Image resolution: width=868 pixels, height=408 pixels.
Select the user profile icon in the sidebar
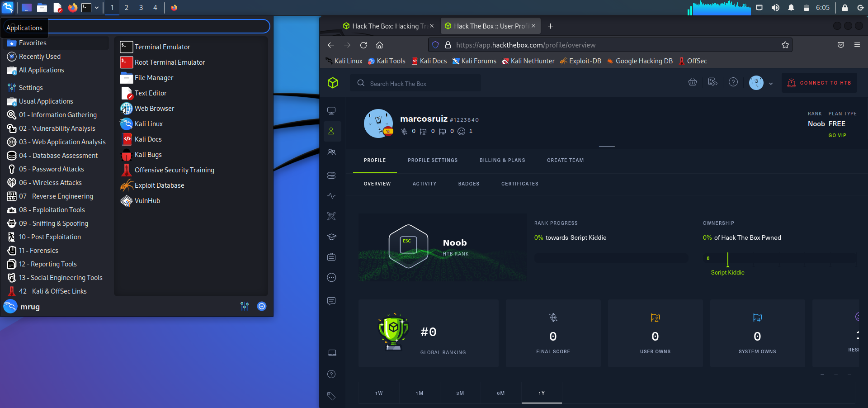[x=332, y=131]
